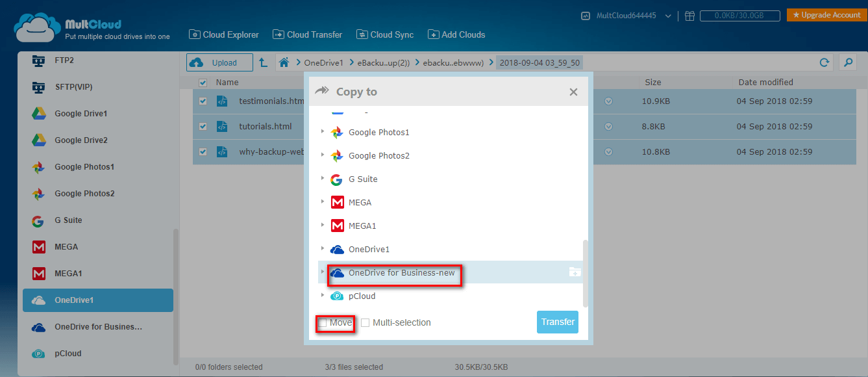
Task: Open Cloud Sync
Action: coord(384,34)
